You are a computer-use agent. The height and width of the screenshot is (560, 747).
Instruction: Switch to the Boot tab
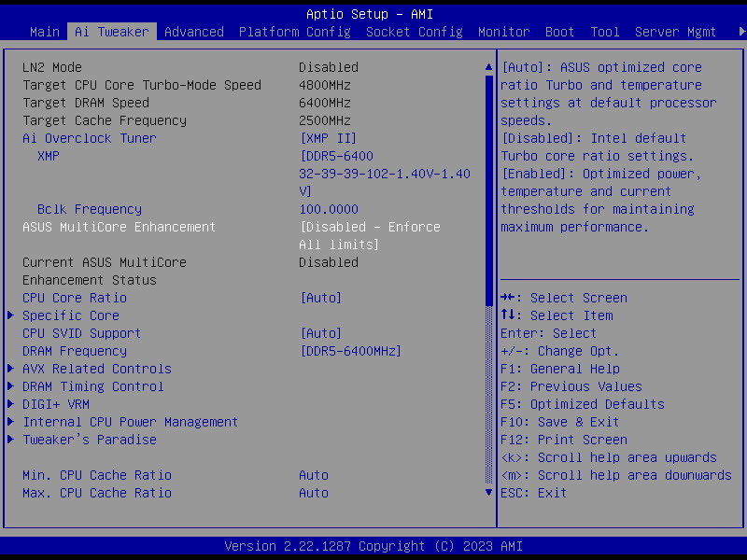(x=559, y=32)
